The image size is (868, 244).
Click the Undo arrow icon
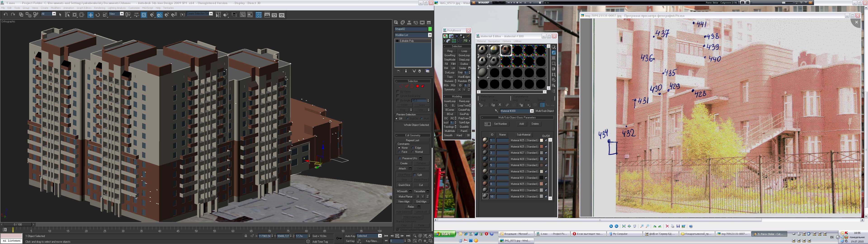(x=5, y=14)
